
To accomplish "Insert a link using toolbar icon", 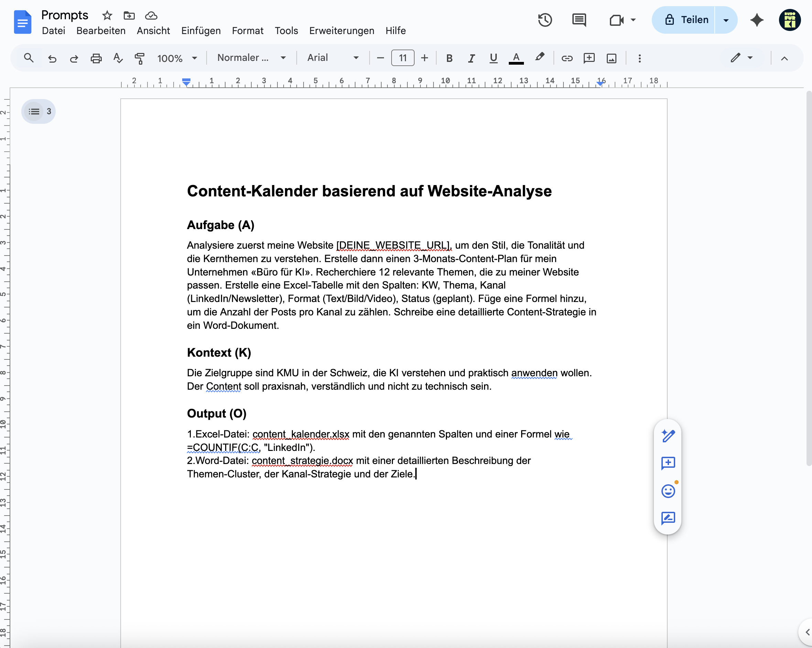I will pos(567,58).
